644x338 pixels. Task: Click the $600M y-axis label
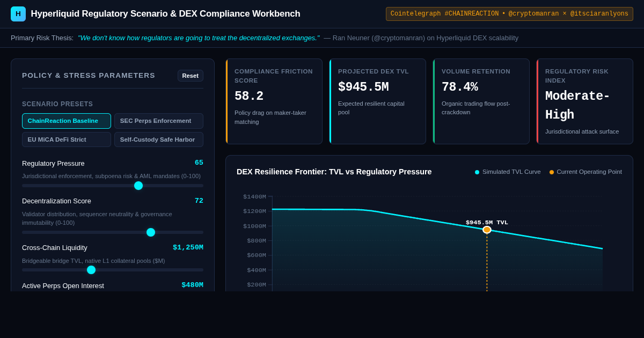click(x=257, y=255)
